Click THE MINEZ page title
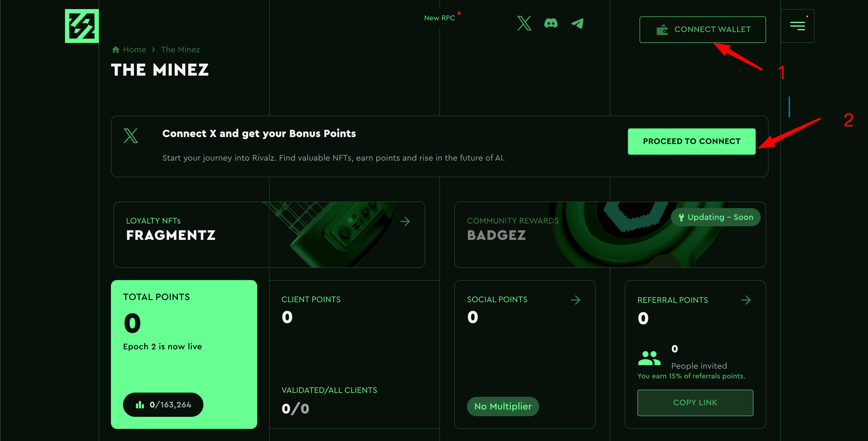The height and width of the screenshot is (441, 868). tap(160, 70)
